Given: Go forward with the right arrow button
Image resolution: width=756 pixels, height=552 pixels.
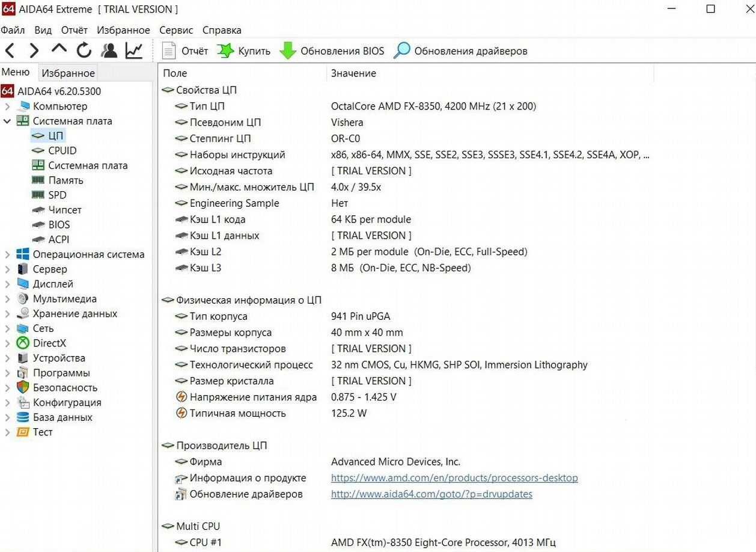Looking at the screenshot, I should (x=34, y=51).
